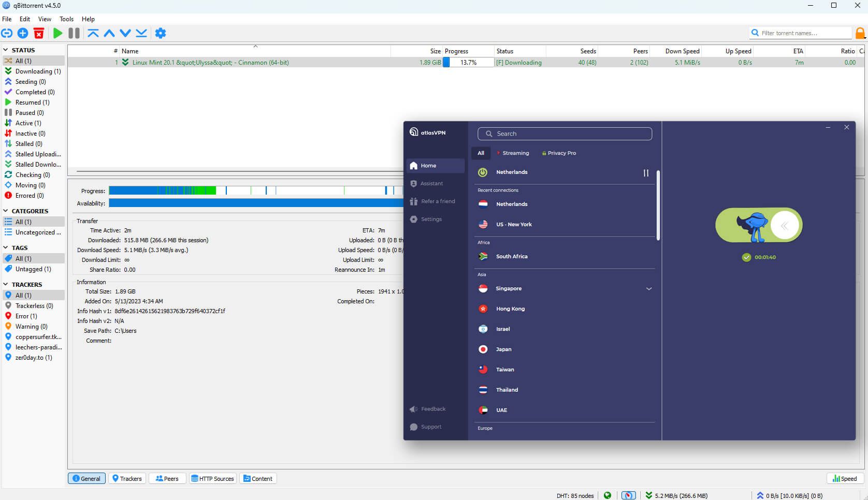Select the Linux Mint 20.1 torrent row
Image resolution: width=868 pixels, height=500 pixels.
point(466,63)
